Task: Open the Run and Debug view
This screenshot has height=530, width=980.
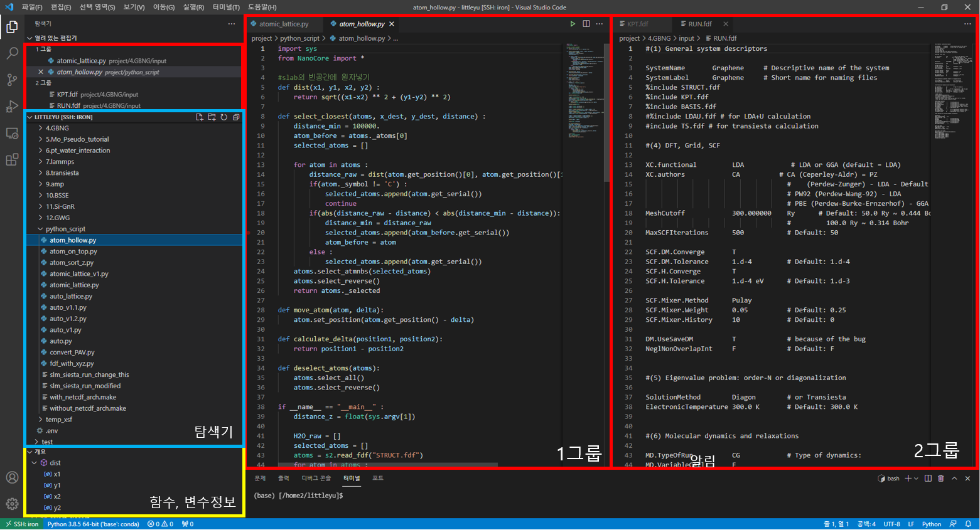Action: [x=12, y=107]
